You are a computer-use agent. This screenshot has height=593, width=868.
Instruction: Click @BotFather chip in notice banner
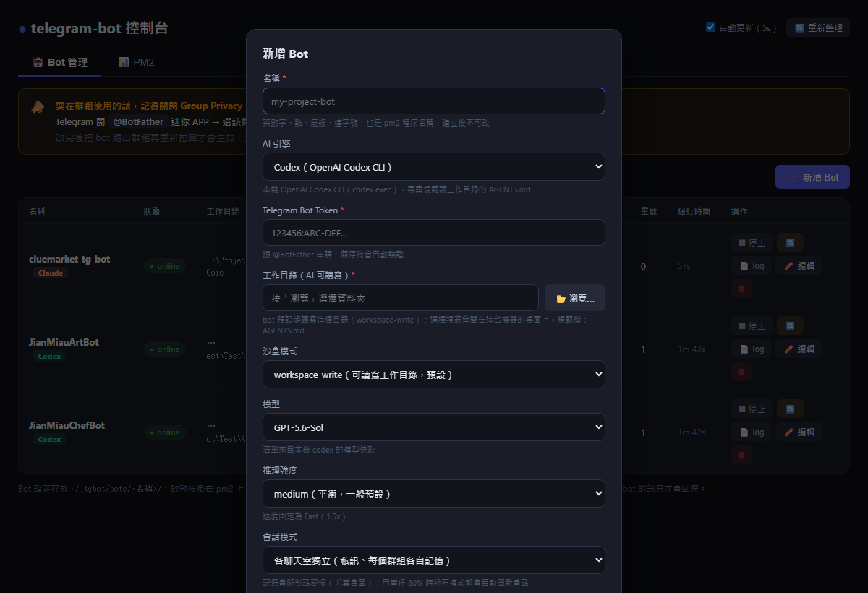pos(140,122)
